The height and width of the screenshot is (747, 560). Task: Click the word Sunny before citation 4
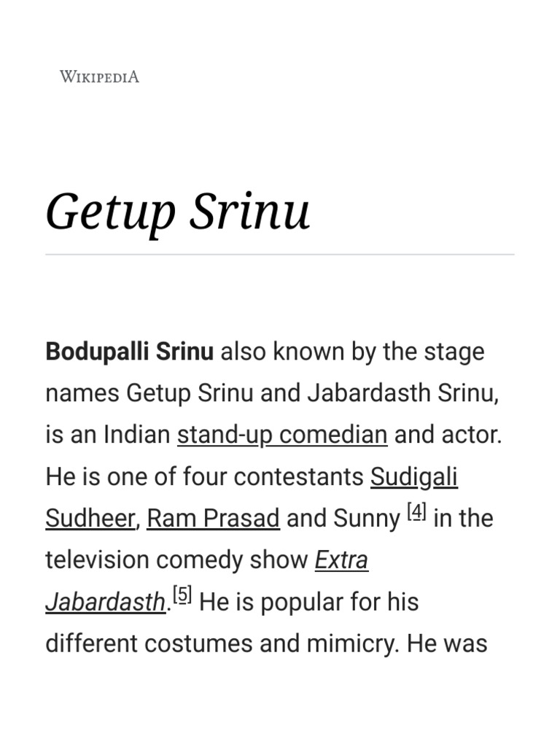(367, 519)
